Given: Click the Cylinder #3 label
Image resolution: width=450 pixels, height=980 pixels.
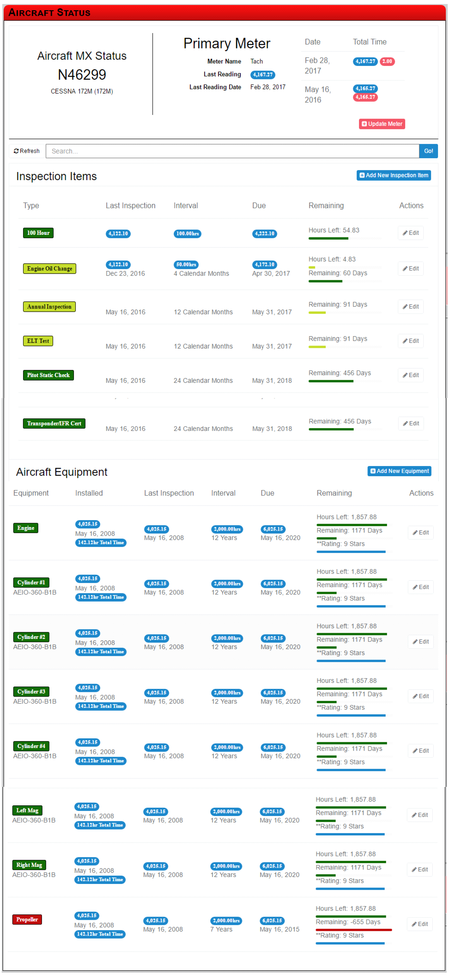Looking at the screenshot, I should pos(31,692).
